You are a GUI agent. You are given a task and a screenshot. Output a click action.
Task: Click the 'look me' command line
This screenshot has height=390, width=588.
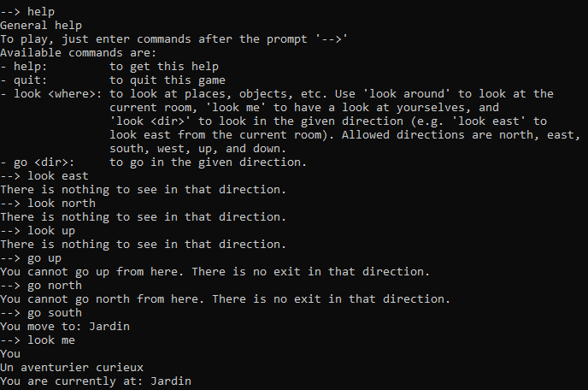click(38, 340)
